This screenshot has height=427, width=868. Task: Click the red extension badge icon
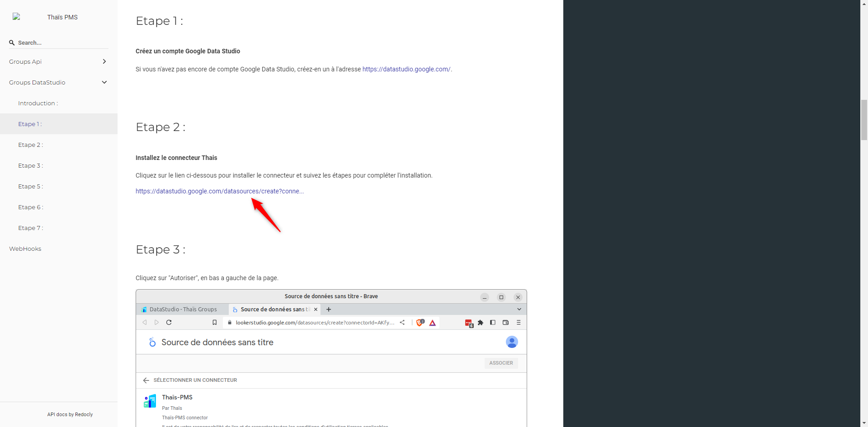[469, 323]
